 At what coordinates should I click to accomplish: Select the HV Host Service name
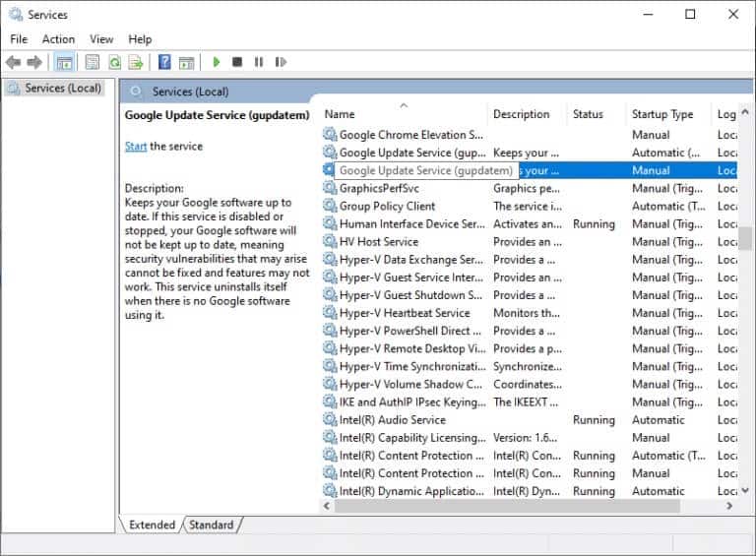tap(378, 242)
